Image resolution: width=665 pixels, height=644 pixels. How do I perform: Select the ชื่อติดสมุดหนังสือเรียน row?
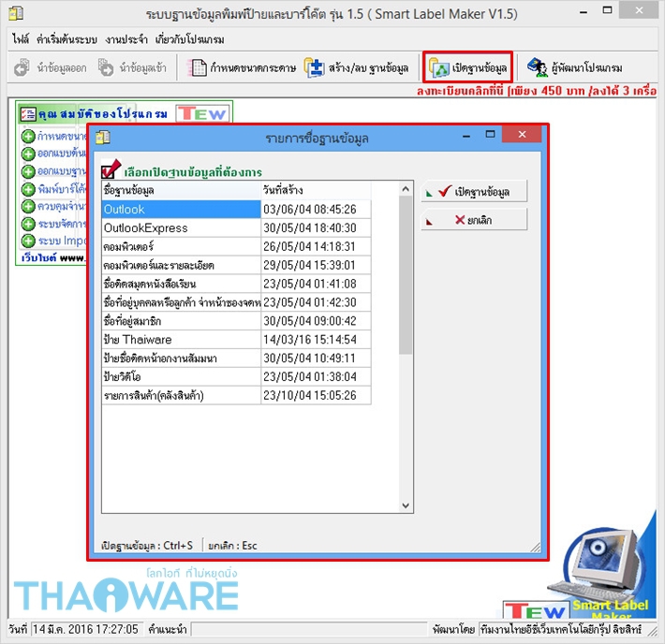click(x=236, y=284)
